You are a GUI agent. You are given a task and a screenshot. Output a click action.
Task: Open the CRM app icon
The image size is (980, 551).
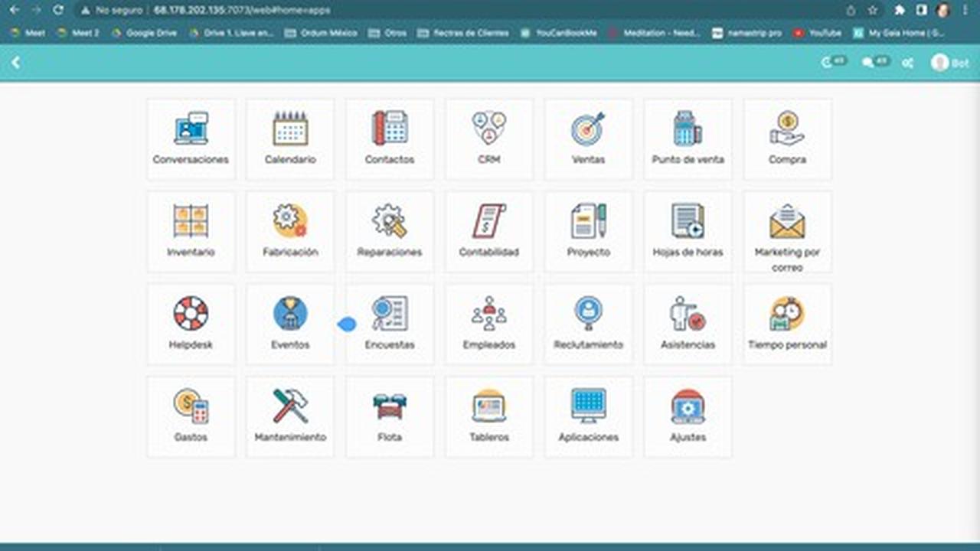click(x=488, y=139)
